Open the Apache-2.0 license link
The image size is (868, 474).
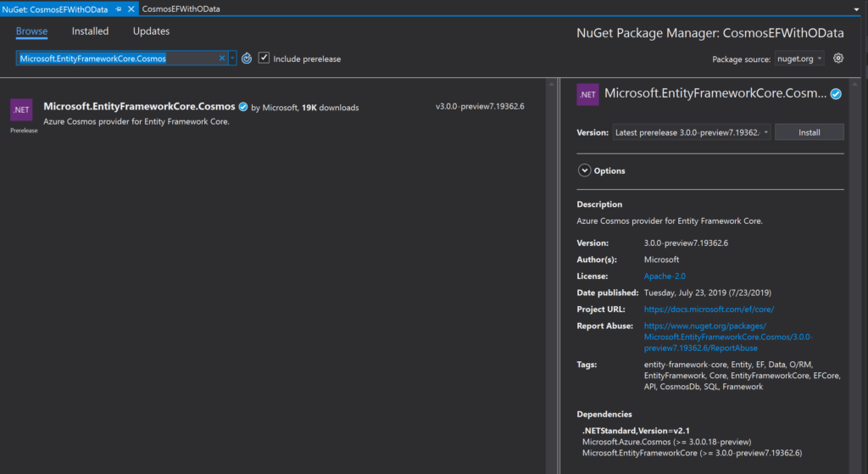(664, 276)
